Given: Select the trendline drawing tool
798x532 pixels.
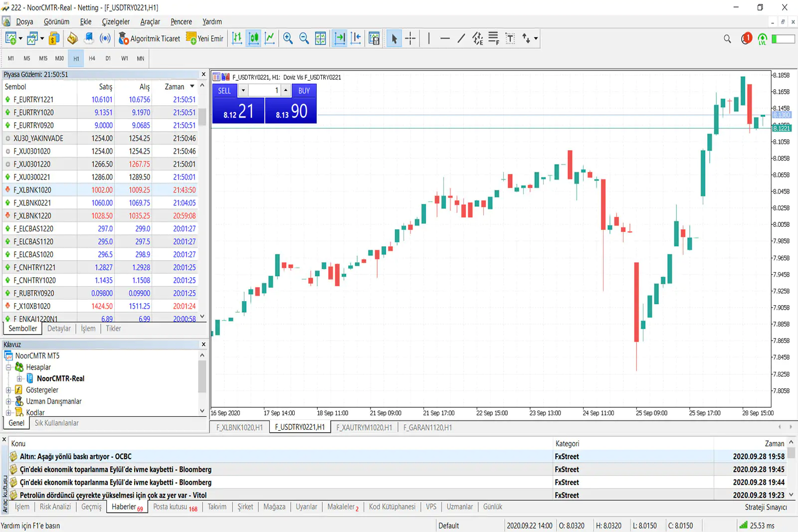Looking at the screenshot, I should coord(461,38).
